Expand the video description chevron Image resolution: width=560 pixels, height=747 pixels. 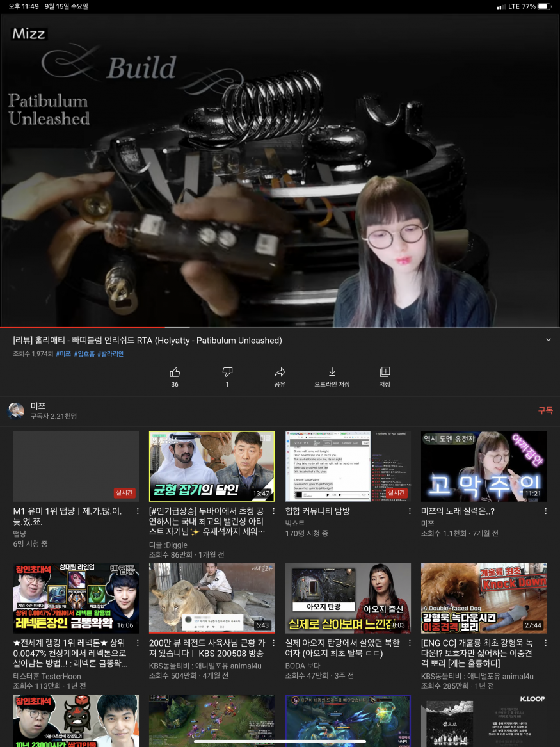pyautogui.click(x=548, y=340)
